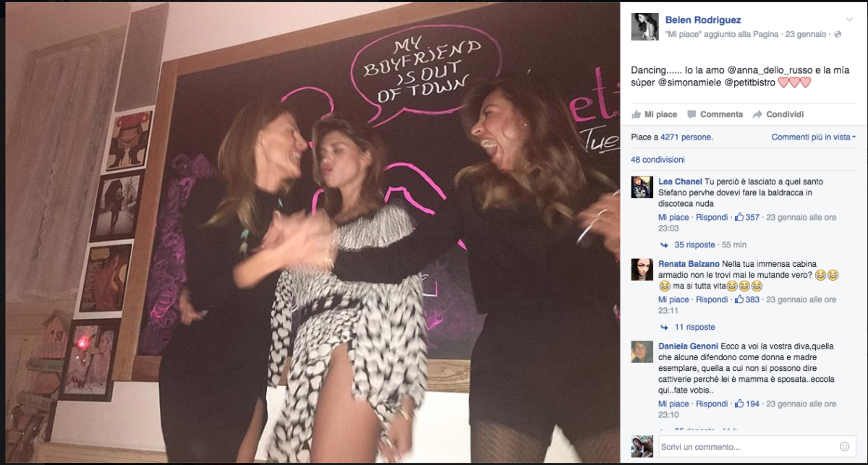This screenshot has height=465, width=868.
Task: Click the globe privacy icon near post date
Action: point(838,34)
